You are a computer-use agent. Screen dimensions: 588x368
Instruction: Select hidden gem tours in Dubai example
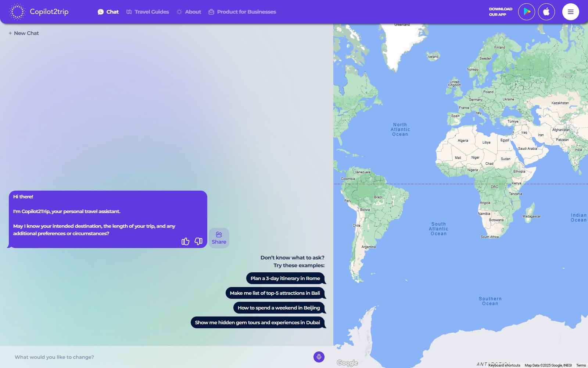click(258, 322)
